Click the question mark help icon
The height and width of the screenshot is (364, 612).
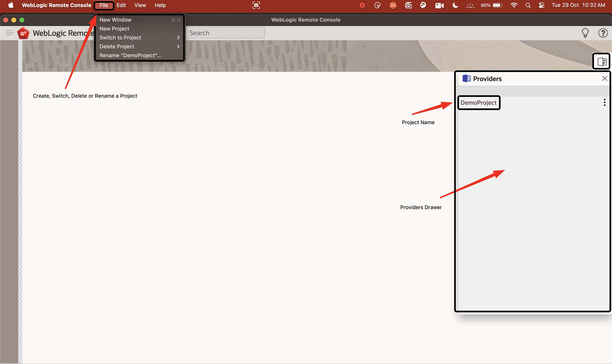pos(603,33)
